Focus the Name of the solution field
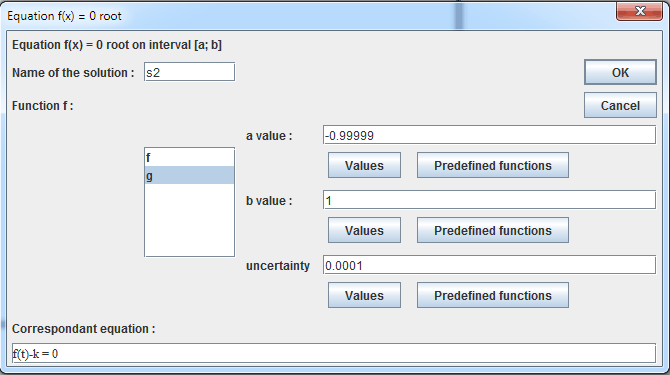The width and height of the screenshot is (670, 375). 189,72
